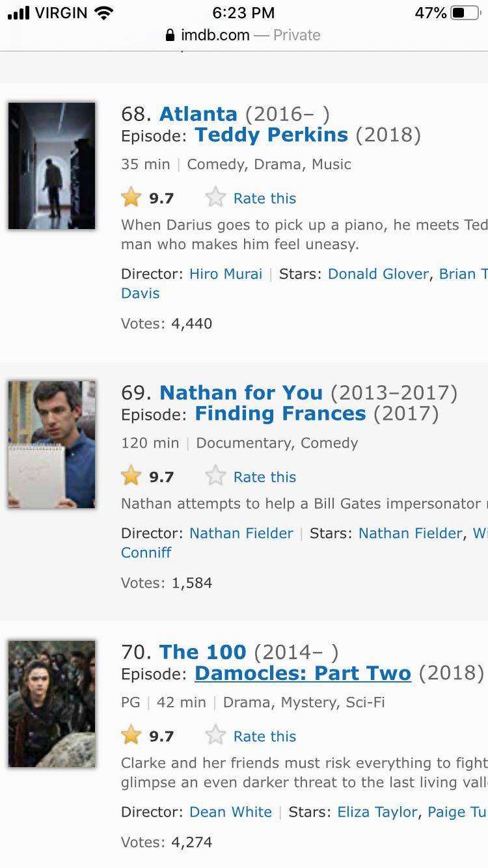View director Dean White's page

pos(230,812)
